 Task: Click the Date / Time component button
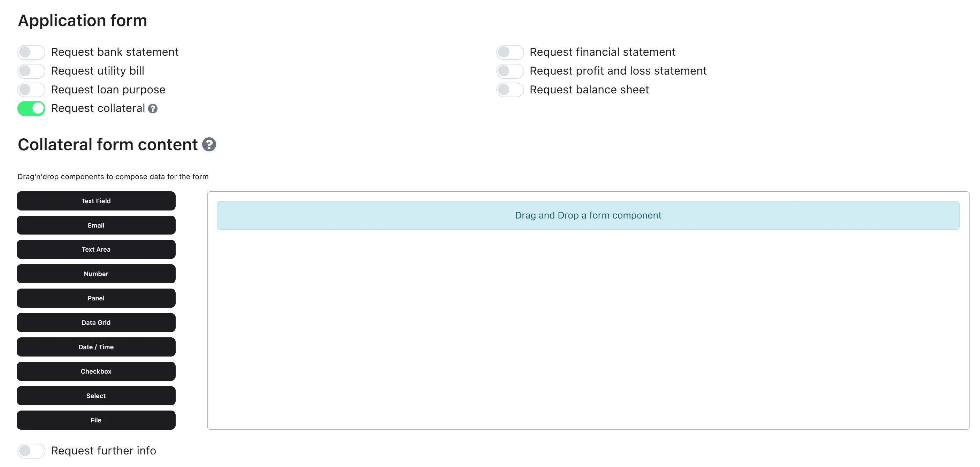(x=96, y=347)
